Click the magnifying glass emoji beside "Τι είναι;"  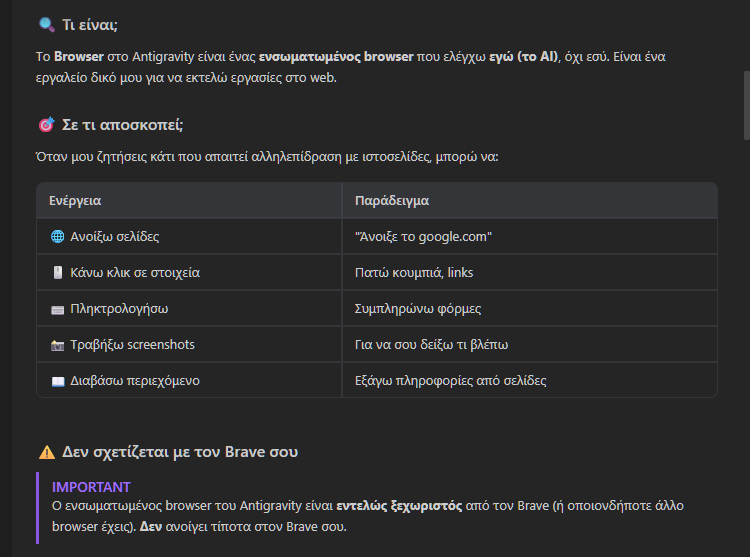tap(46, 24)
